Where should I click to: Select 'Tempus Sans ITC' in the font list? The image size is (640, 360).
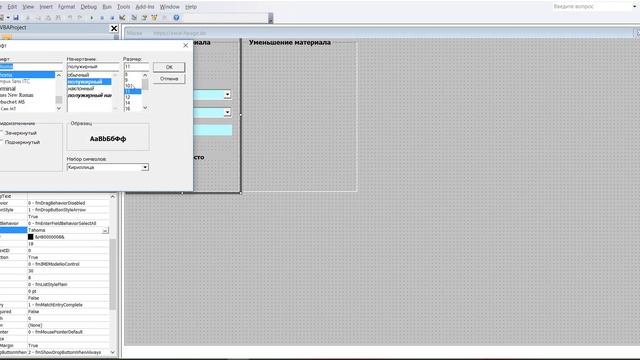click(x=15, y=81)
